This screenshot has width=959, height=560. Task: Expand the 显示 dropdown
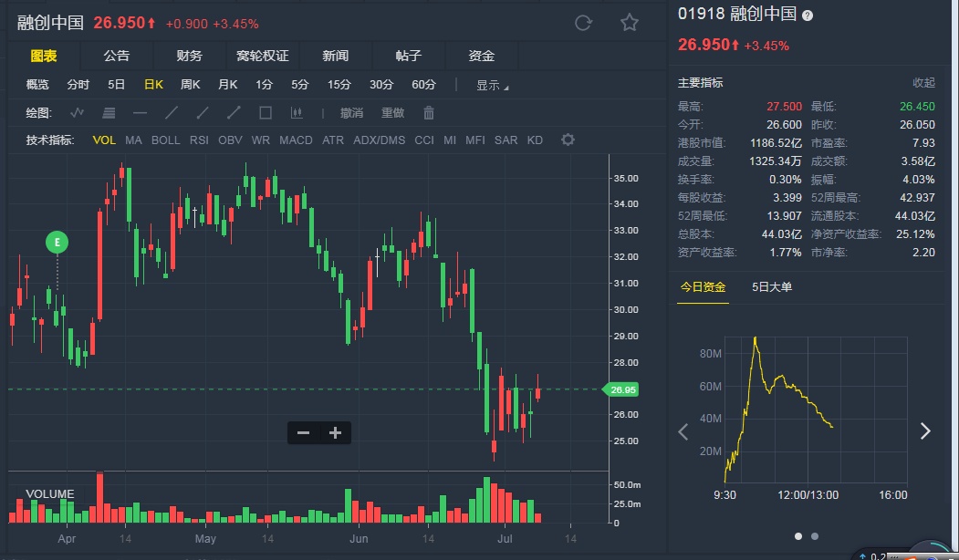tap(493, 86)
